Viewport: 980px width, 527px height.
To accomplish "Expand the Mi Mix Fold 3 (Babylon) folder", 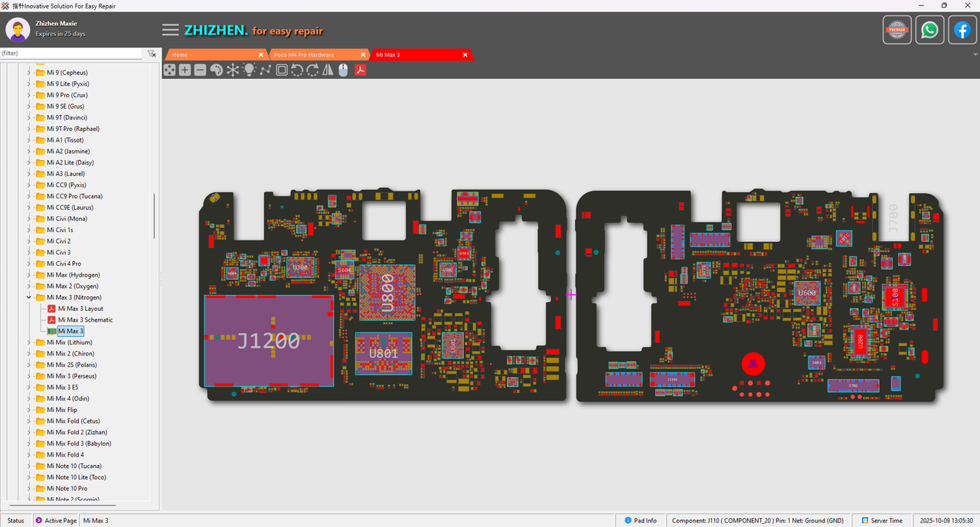I will [x=29, y=444].
